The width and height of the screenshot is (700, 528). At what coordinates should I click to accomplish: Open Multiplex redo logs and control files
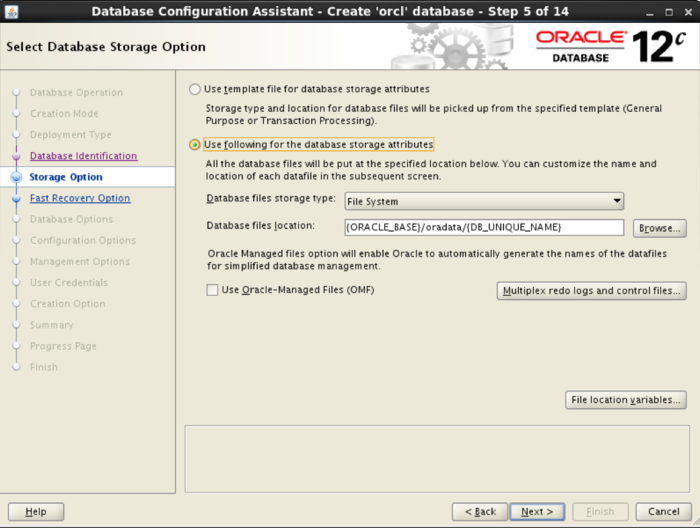click(592, 291)
